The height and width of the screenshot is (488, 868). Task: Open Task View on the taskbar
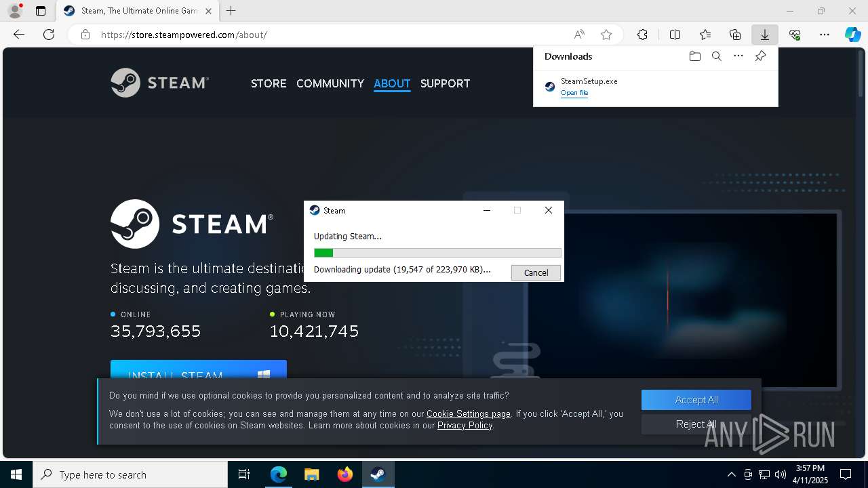244,474
